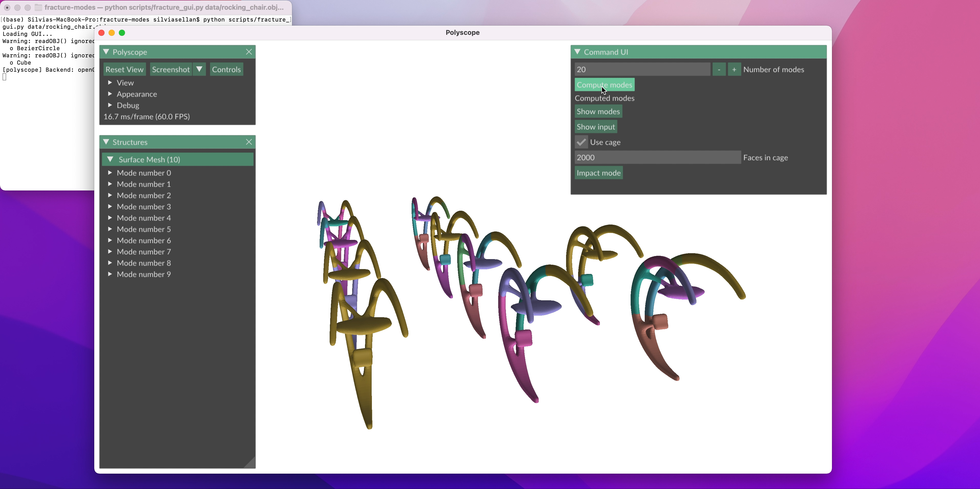Expand Mode number 3 in Structures
980x489 pixels.
[110, 206]
